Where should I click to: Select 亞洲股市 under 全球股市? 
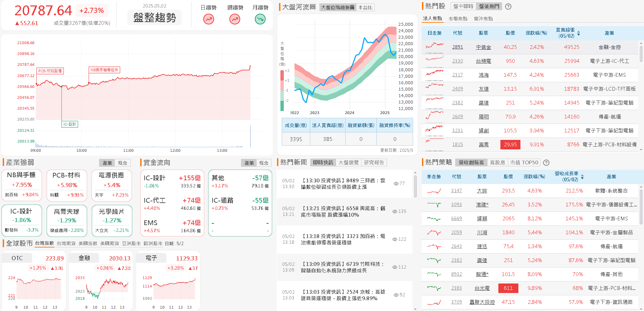click(131, 243)
